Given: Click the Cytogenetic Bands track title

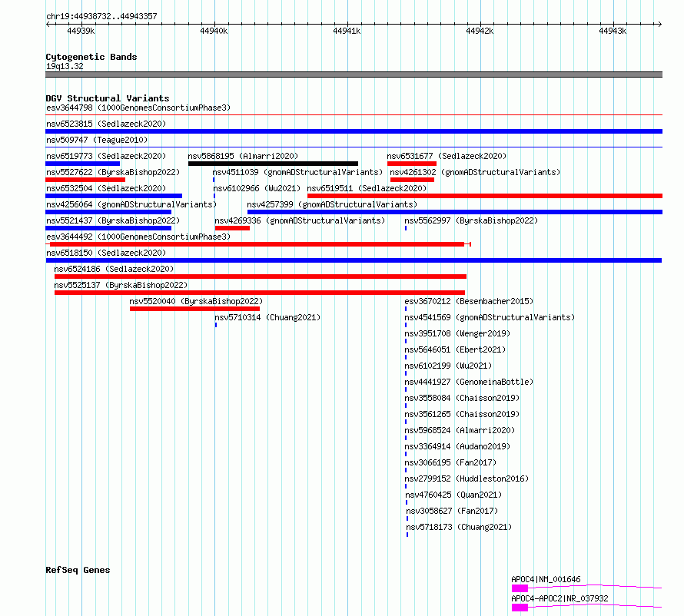Looking at the screenshot, I should (91, 57).
